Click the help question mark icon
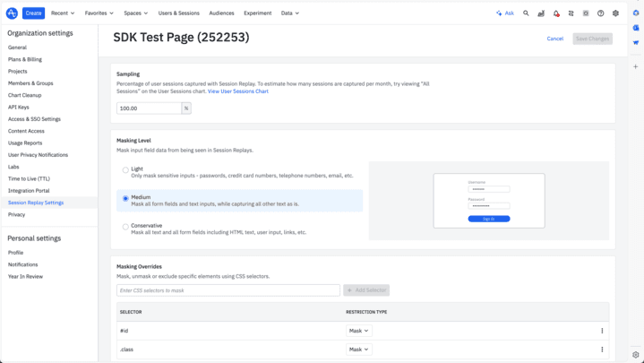The width and height of the screenshot is (644, 363). tap(600, 13)
